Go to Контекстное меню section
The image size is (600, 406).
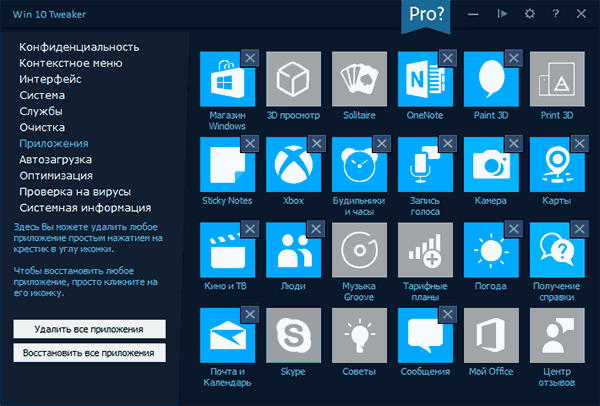(x=71, y=63)
